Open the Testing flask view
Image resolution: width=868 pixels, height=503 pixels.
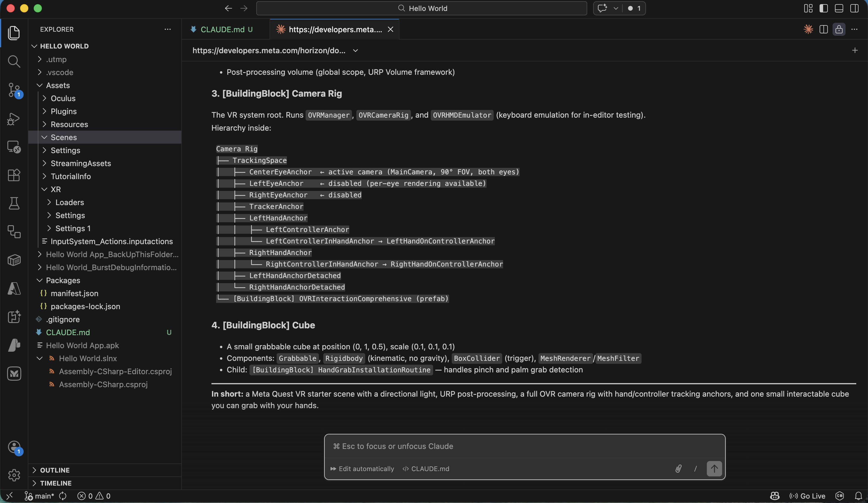[14, 203]
